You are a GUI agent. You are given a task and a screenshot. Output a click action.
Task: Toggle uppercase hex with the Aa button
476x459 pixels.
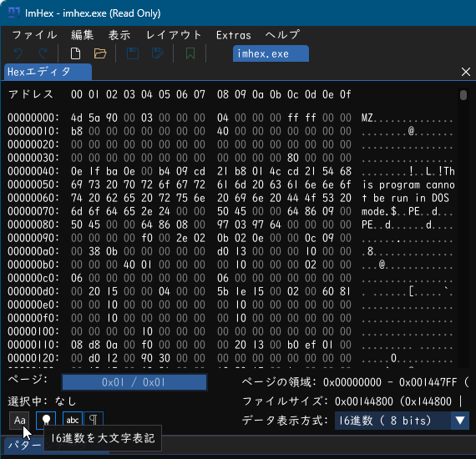click(x=19, y=420)
